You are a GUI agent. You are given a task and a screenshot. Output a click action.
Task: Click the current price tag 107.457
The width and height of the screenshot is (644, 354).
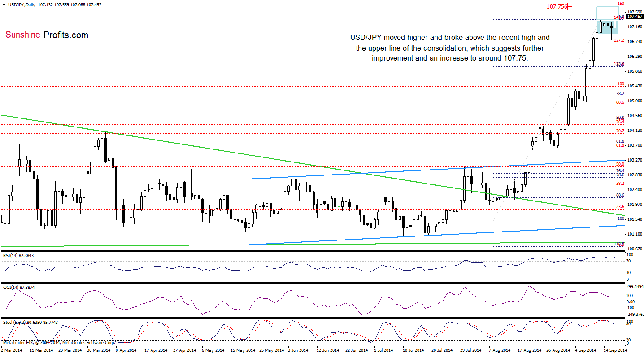pos(635,17)
